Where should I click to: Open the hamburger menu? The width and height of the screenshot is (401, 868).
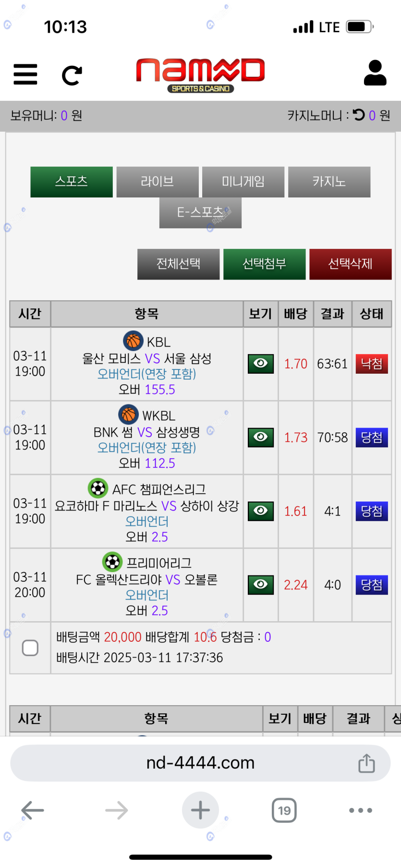25,74
